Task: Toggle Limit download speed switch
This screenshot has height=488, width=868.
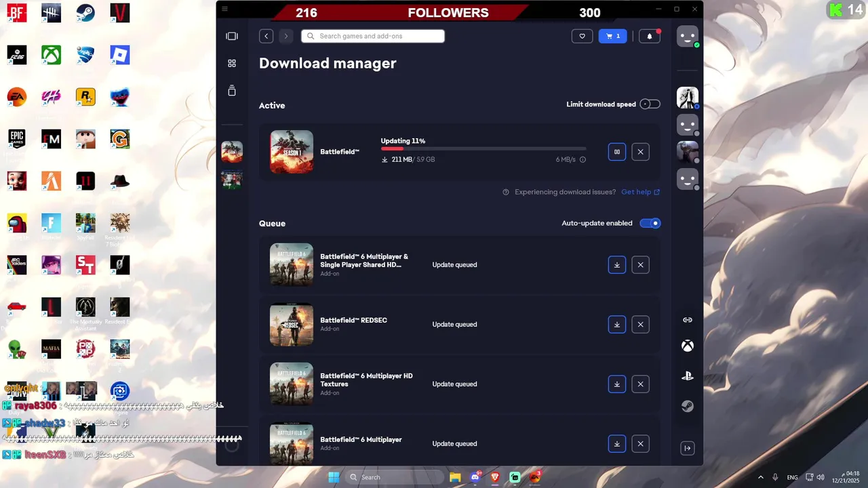Action: point(650,104)
